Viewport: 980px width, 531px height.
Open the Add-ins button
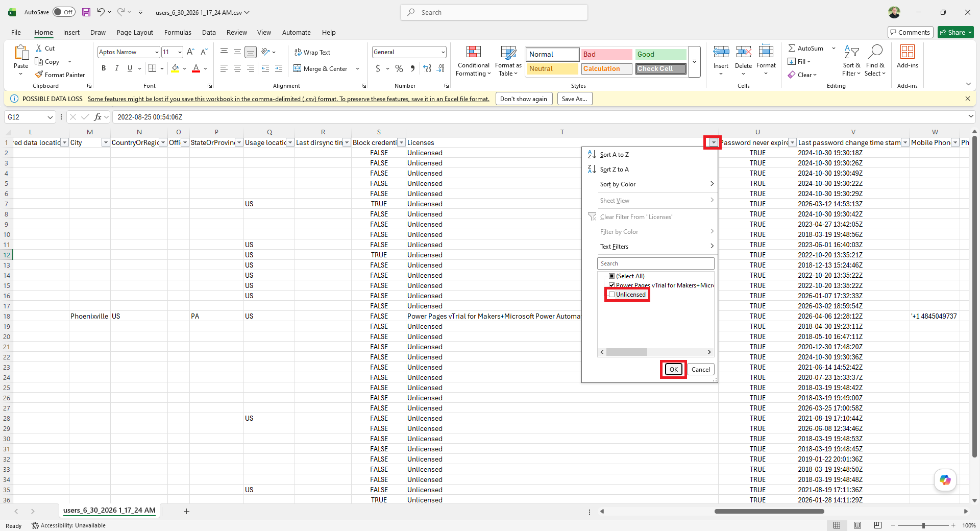pos(907,57)
